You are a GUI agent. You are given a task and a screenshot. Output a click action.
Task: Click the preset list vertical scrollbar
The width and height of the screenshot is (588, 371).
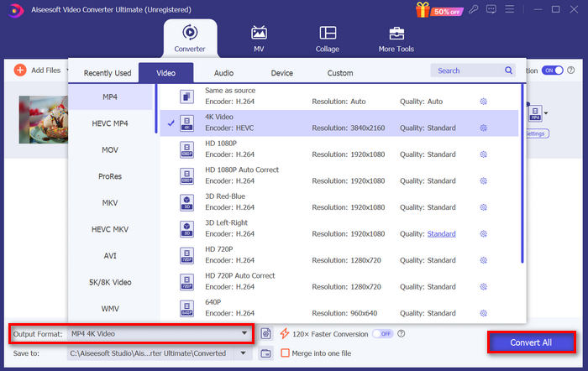point(522,174)
